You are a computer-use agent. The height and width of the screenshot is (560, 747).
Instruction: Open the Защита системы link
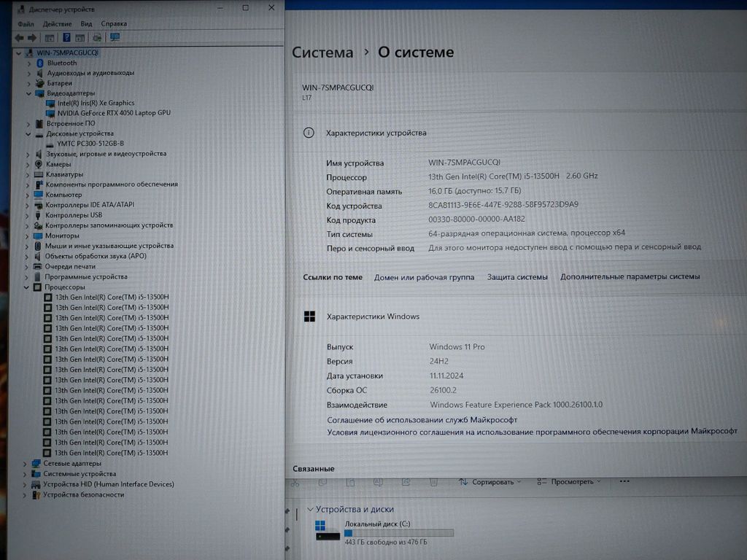516,277
